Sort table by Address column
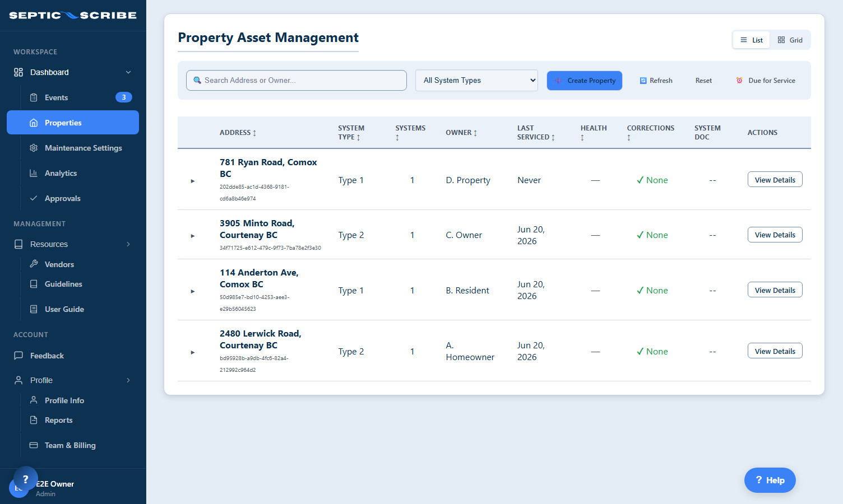This screenshot has height=504, width=843. 238,133
